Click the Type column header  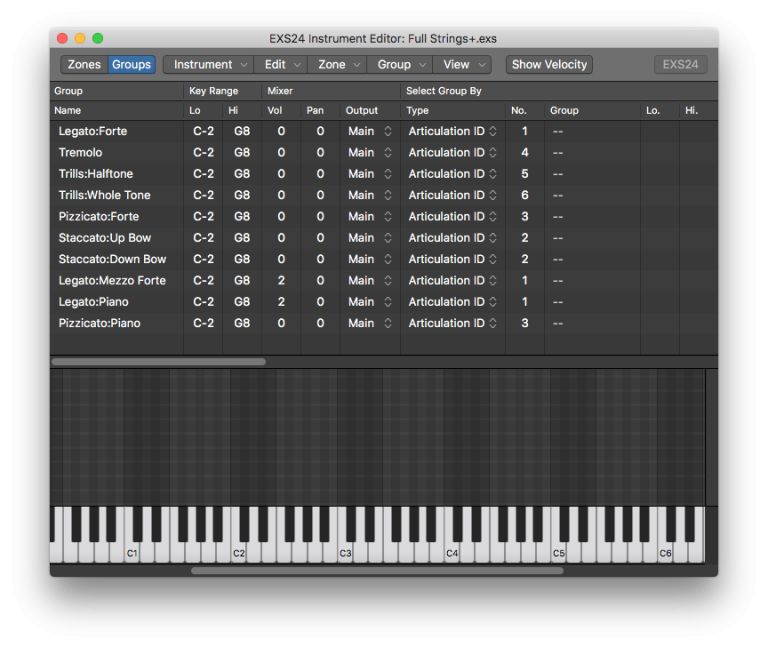(x=417, y=111)
